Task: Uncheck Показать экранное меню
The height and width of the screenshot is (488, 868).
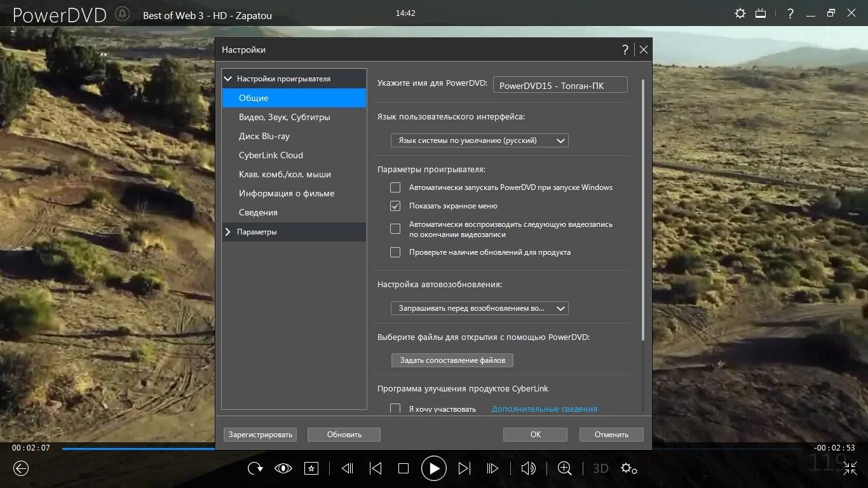Action: tap(395, 206)
